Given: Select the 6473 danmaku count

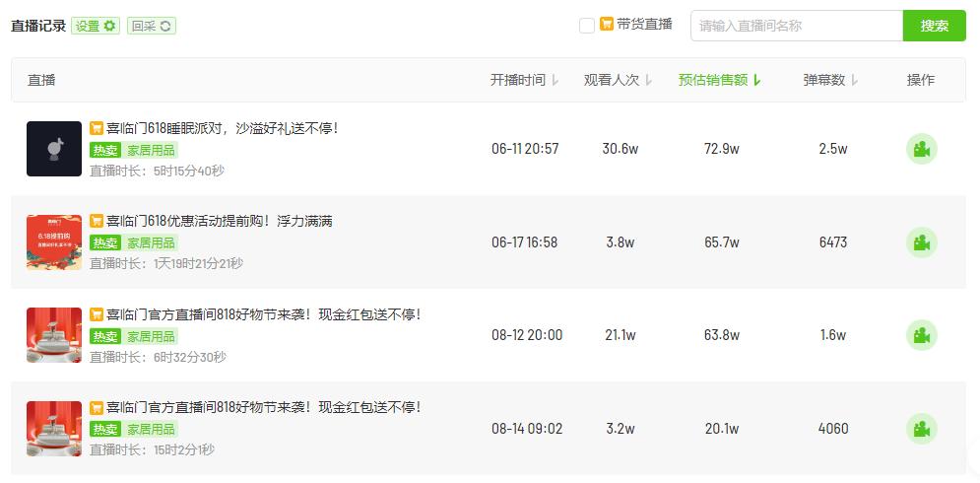Looking at the screenshot, I should (833, 242).
